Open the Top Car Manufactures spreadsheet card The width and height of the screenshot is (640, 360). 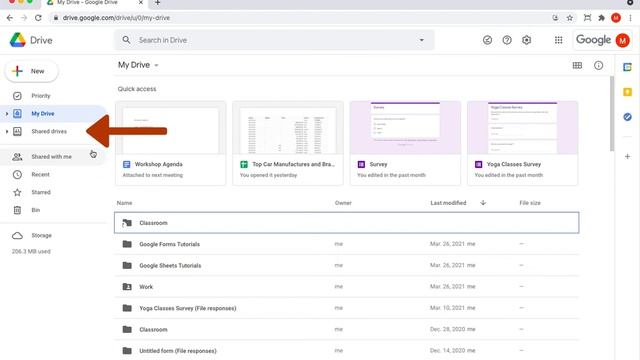(x=288, y=143)
